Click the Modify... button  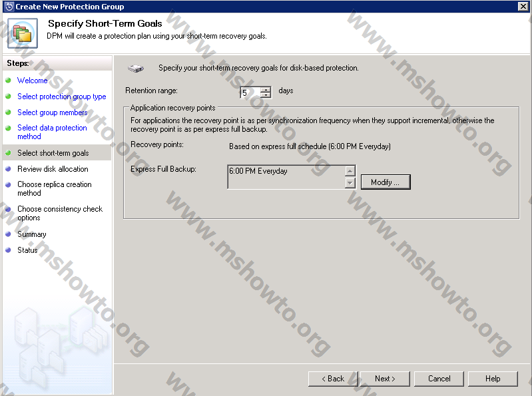click(386, 182)
